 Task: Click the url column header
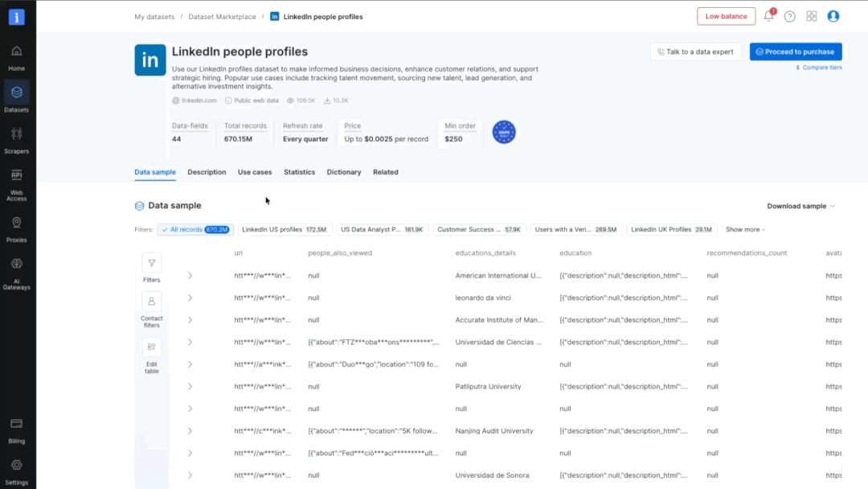click(238, 253)
